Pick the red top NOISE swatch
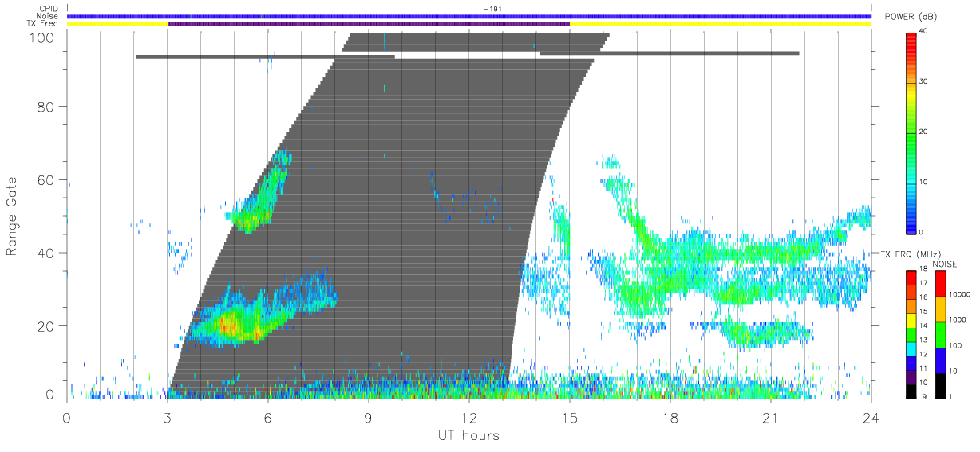Viewport: 980px width, 452px height. point(941,284)
